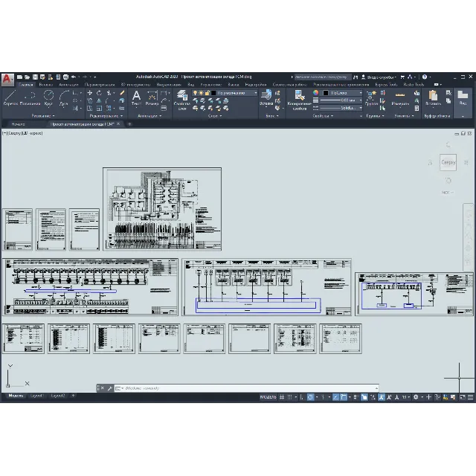Switch to the Layout1 tab
476x476 pixels.
point(37,396)
